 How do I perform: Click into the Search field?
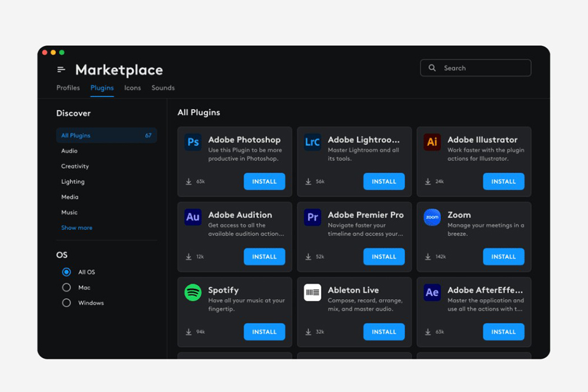coord(476,68)
